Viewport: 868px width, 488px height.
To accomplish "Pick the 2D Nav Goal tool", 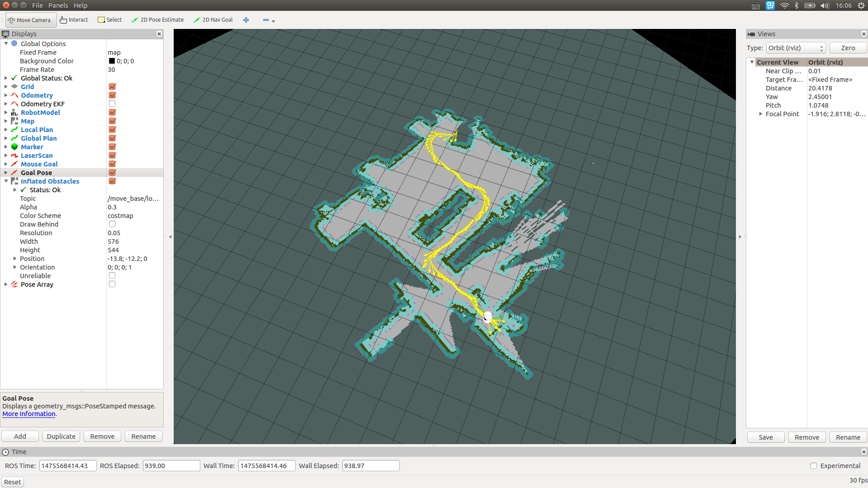I will (213, 20).
